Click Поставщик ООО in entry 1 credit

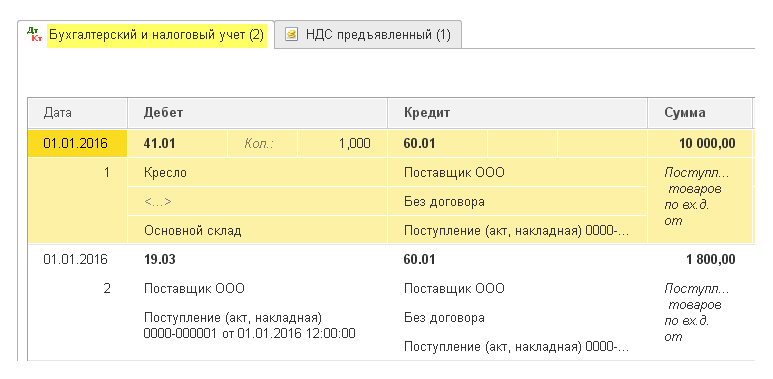click(x=517, y=172)
